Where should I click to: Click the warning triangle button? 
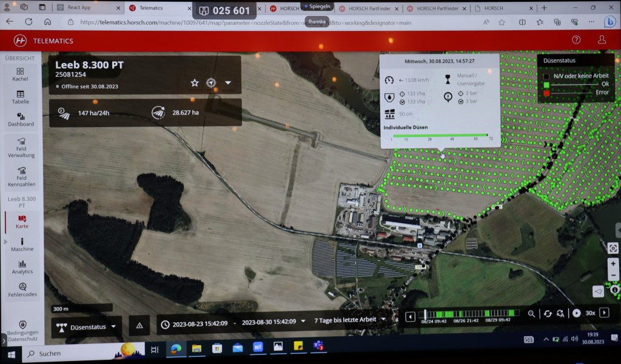pos(139,326)
